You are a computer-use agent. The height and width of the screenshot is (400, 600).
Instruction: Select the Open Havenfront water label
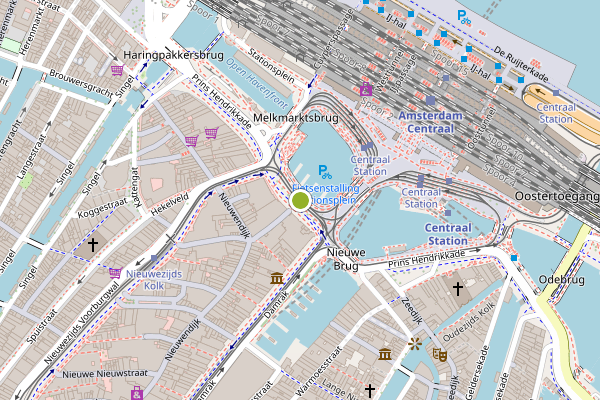[257, 83]
